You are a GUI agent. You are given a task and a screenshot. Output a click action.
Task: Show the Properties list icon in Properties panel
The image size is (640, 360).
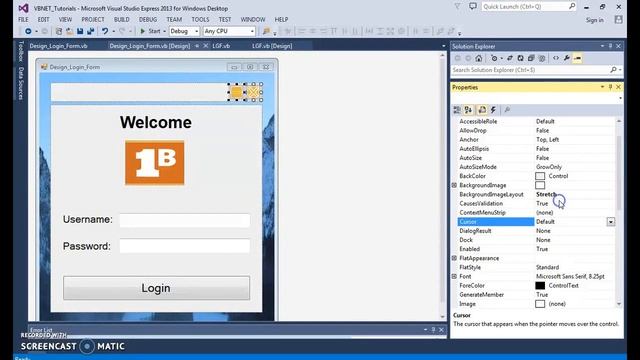(482, 110)
